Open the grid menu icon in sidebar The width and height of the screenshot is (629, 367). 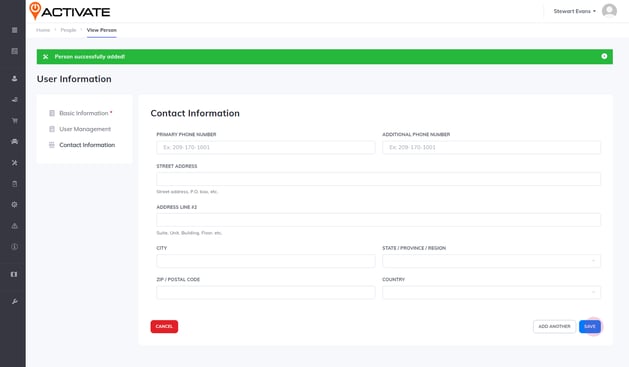14,30
